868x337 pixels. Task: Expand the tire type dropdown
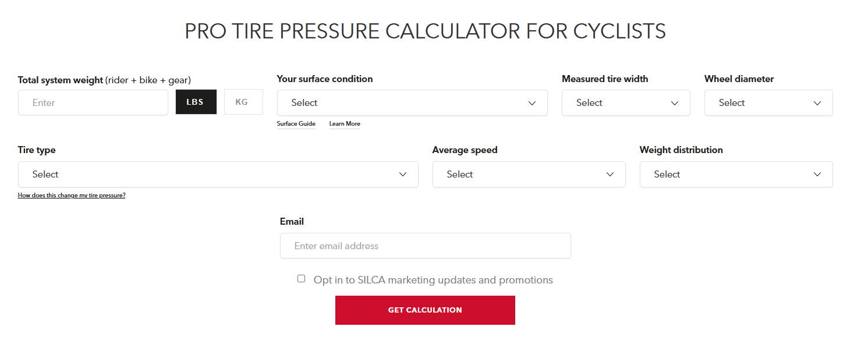pyautogui.click(x=218, y=174)
